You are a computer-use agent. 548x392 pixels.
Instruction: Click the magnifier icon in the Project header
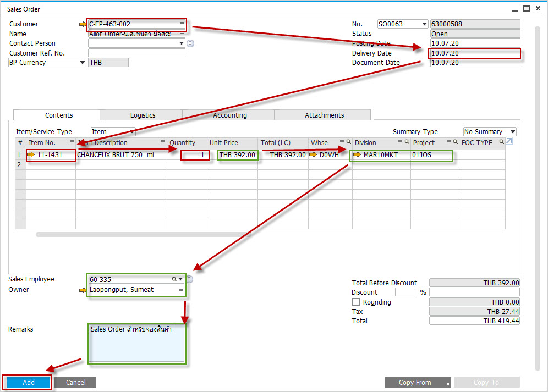[x=456, y=142]
